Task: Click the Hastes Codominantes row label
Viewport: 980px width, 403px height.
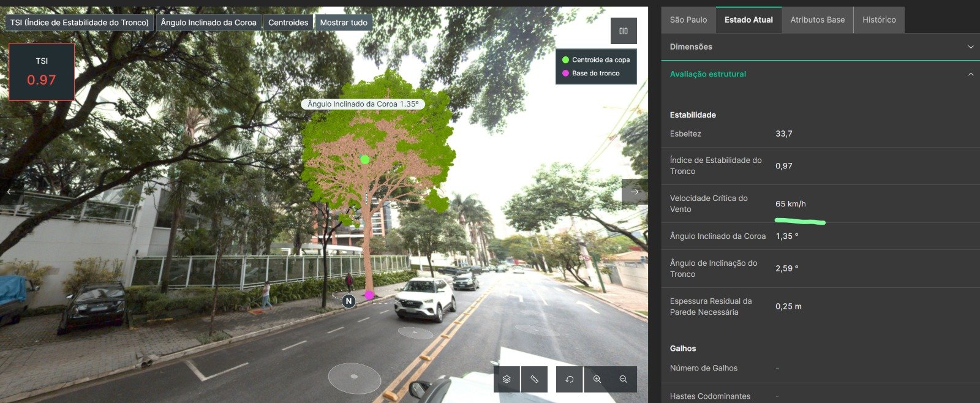Action: click(710, 396)
